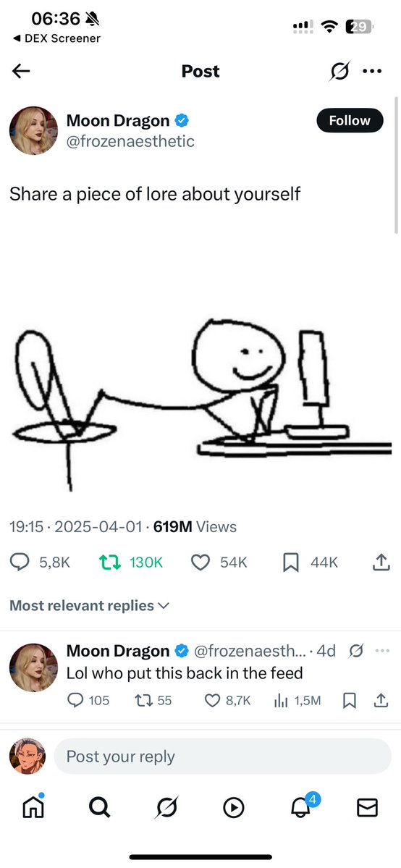Return to DEX Screener app
The width and height of the screenshot is (401, 868).
click(56, 38)
